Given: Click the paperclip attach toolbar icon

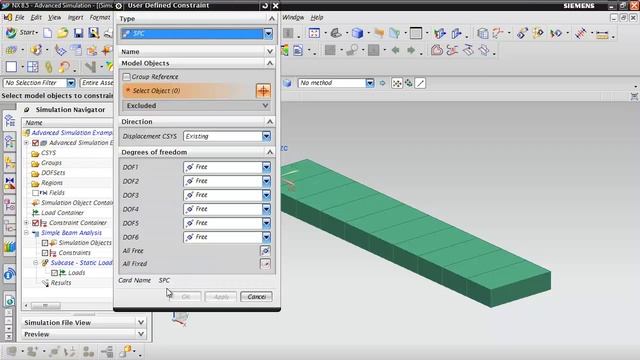Looking at the screenshot, I should (x=49, y=67).
